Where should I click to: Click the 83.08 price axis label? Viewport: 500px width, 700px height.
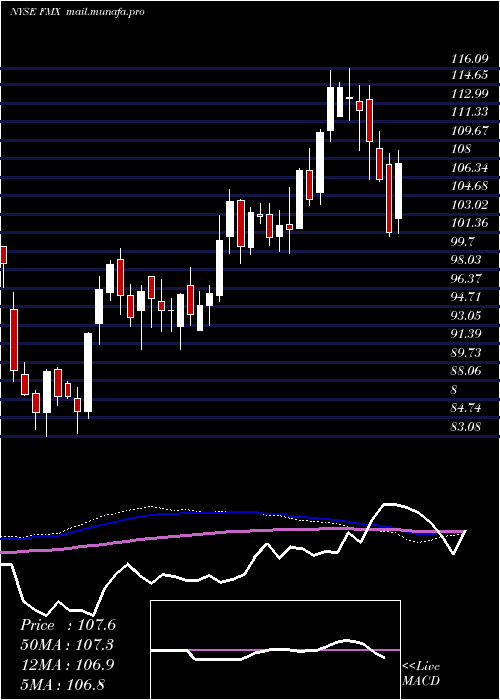click(x=466, y=427)
